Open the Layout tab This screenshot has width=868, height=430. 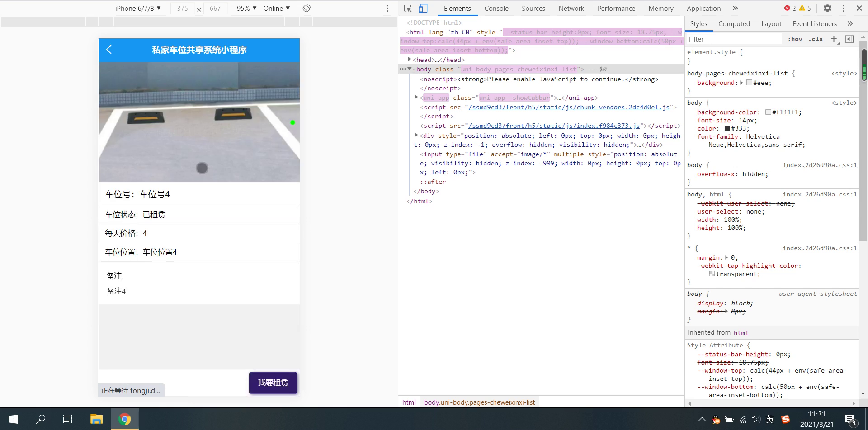point(771,23)
